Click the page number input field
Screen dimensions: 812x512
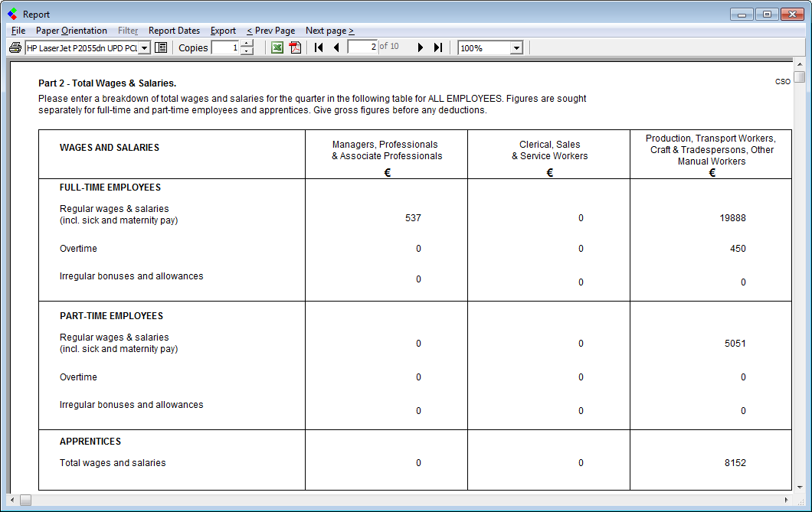(362, 47)
